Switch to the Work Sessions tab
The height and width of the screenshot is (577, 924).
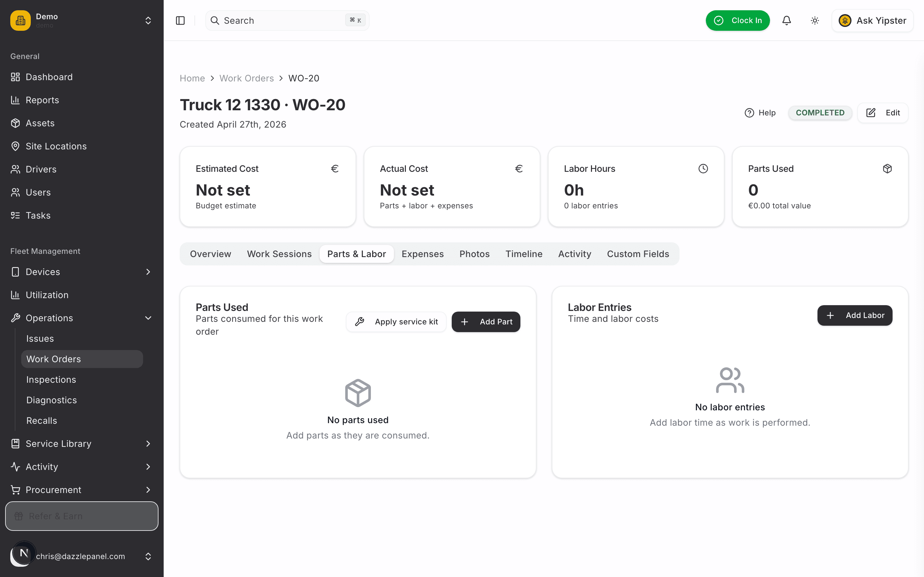[279, 254]
